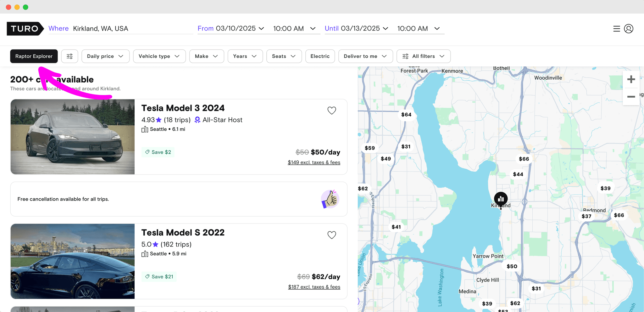Zoom out on the map with the minus icon
644x312 pixels.
click(631, 97)
